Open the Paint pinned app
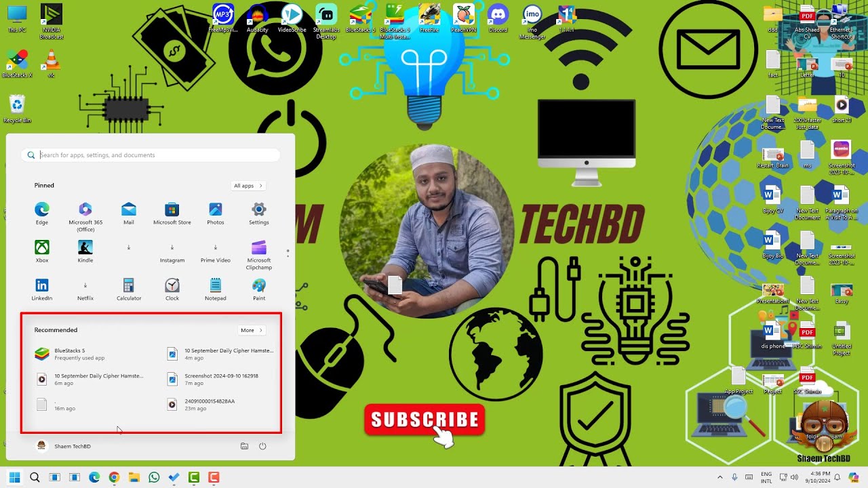Viewport: 868px width, 488px height. pyautogui.click(x=259, y=289)
